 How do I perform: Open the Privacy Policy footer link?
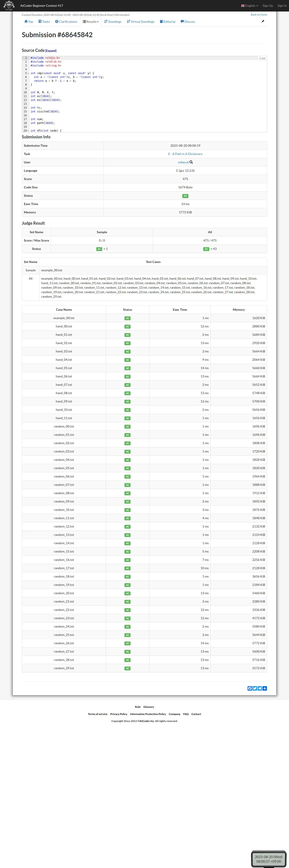(x=119, y=714)
